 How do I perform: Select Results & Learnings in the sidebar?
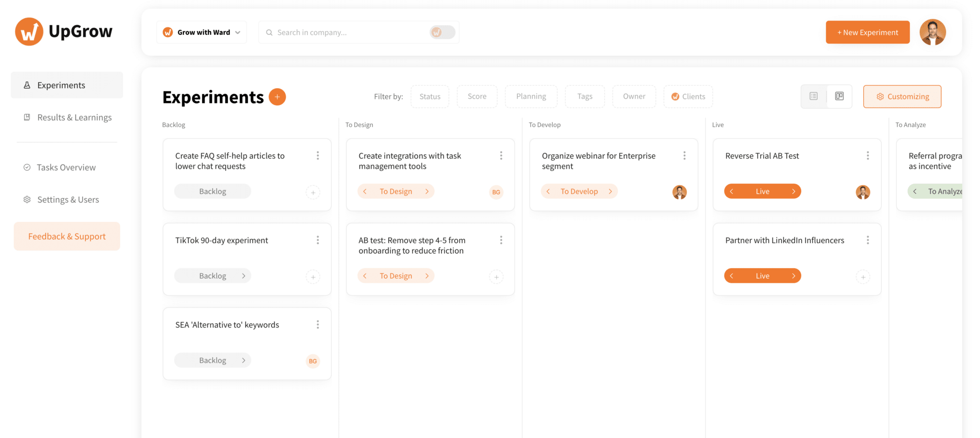coord(74,117)
